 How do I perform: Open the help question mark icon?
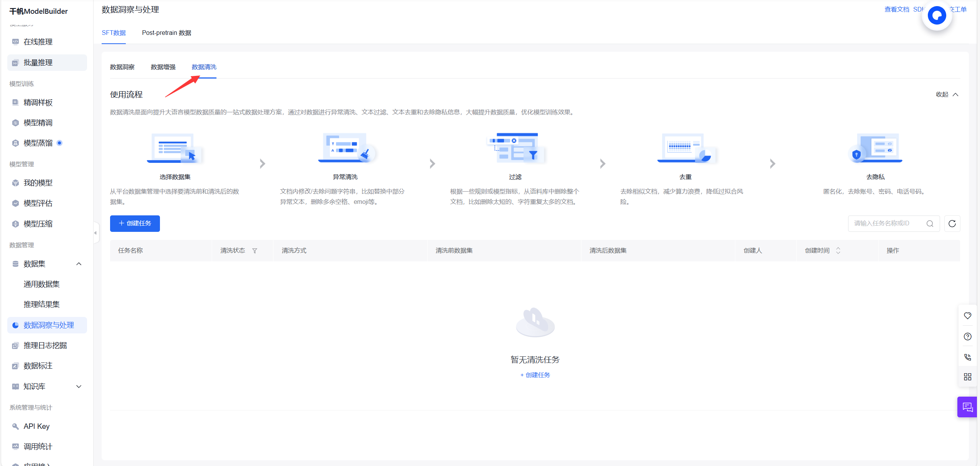point(967,336)
